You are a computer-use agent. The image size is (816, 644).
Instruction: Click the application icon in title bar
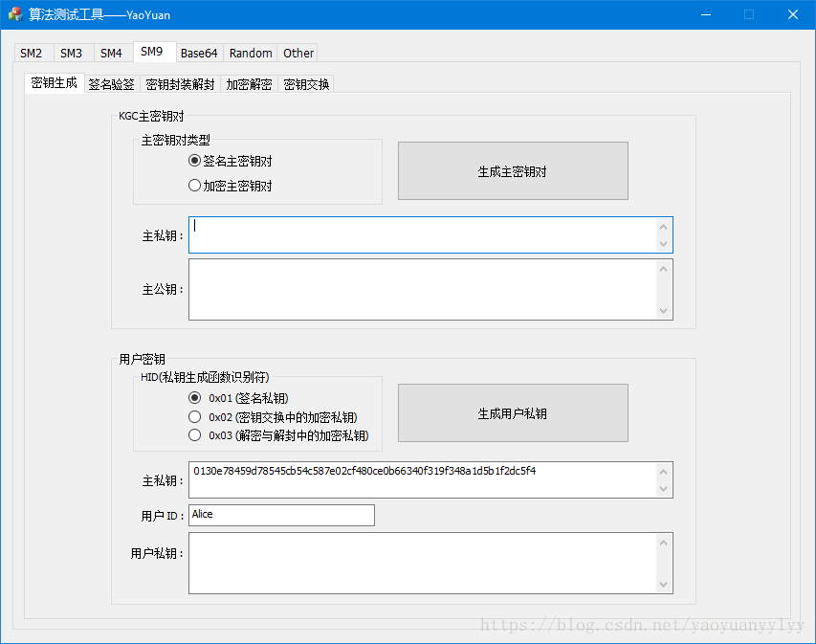click(x=15, y=14)
